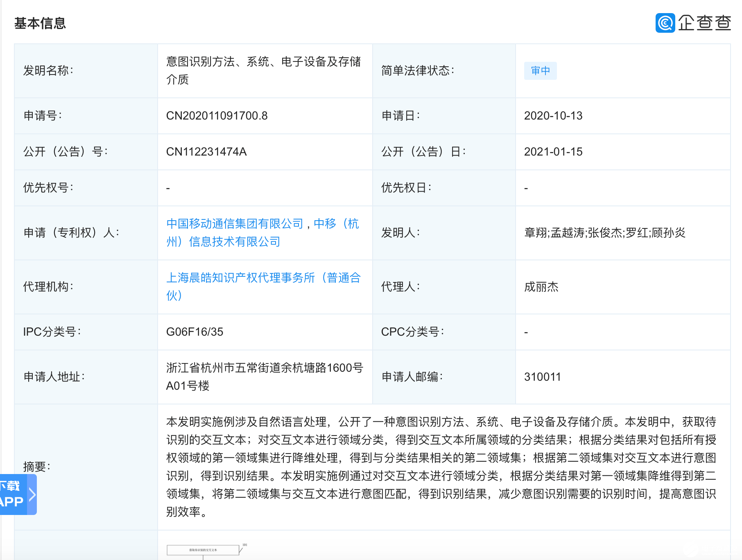Click the 优先权号 field label
Image resolution: width=742 pixels, height=560 pixels.
(x=48, y=188)
